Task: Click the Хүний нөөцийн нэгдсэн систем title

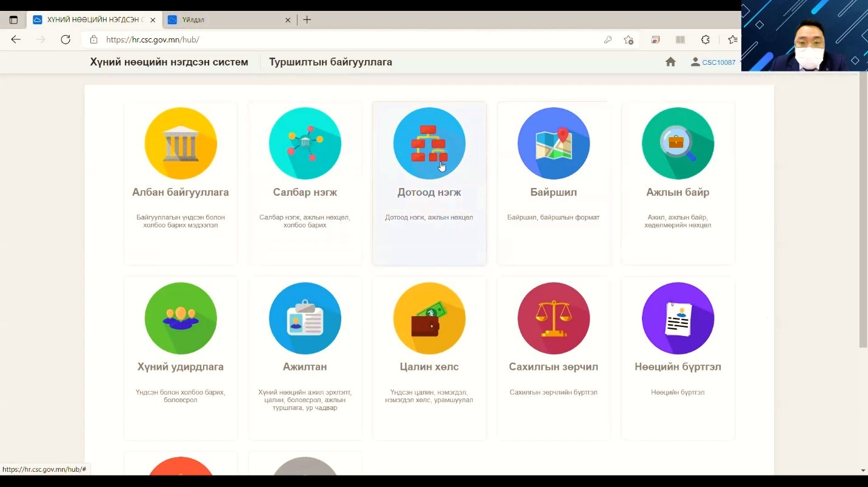Action: tap(169, 62)
